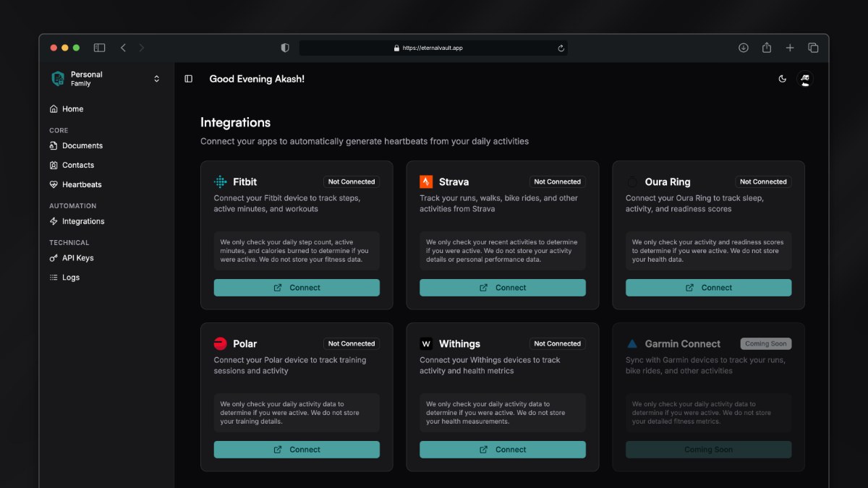Click the Strava logo icon
868x488 pixels.
tap(426, 182)
